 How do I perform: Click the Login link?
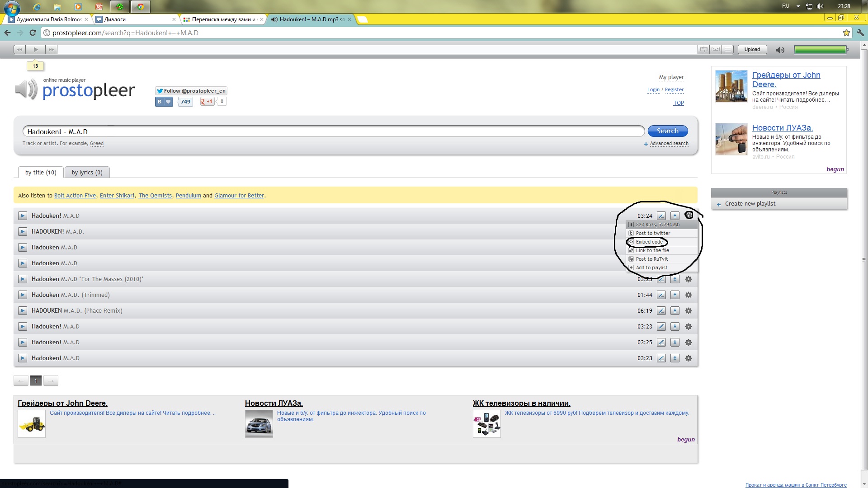pyautogui.click(x=653, y=90)
